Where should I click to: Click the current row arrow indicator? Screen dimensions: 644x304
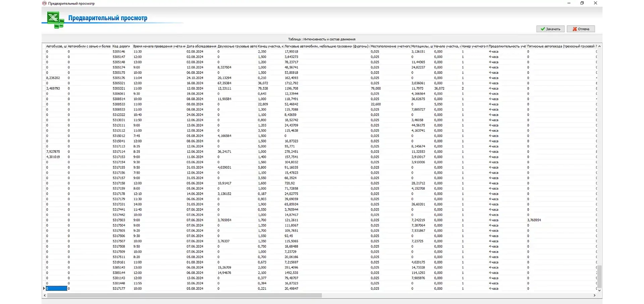coord(44,289)
